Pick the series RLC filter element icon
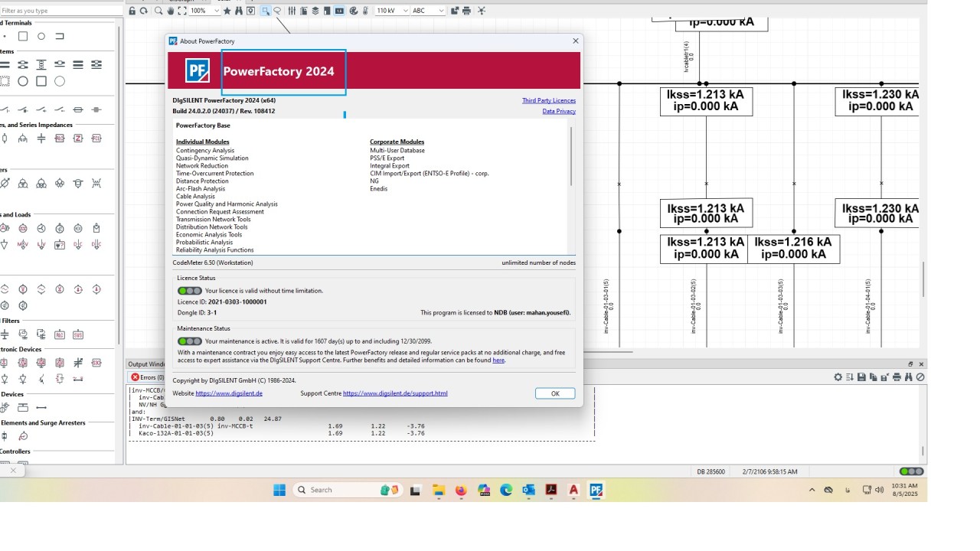Screen dimensions: 980x551 tap(60, 334)
